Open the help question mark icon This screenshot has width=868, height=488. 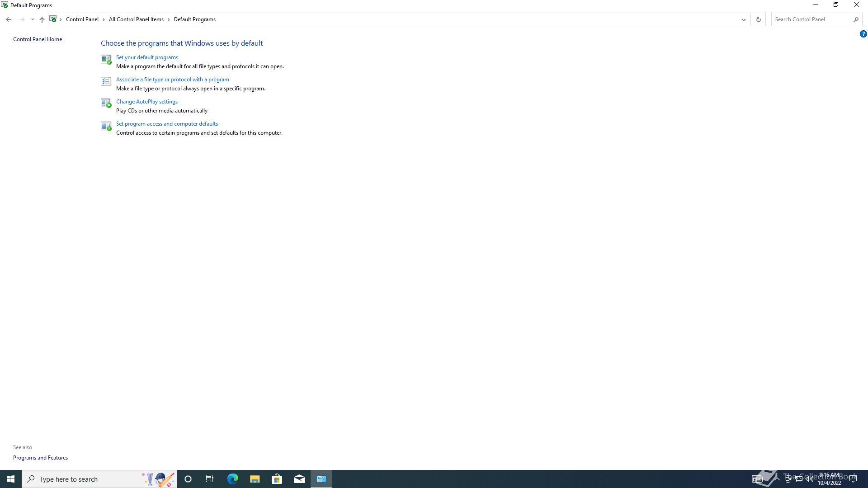click(863, 34)
